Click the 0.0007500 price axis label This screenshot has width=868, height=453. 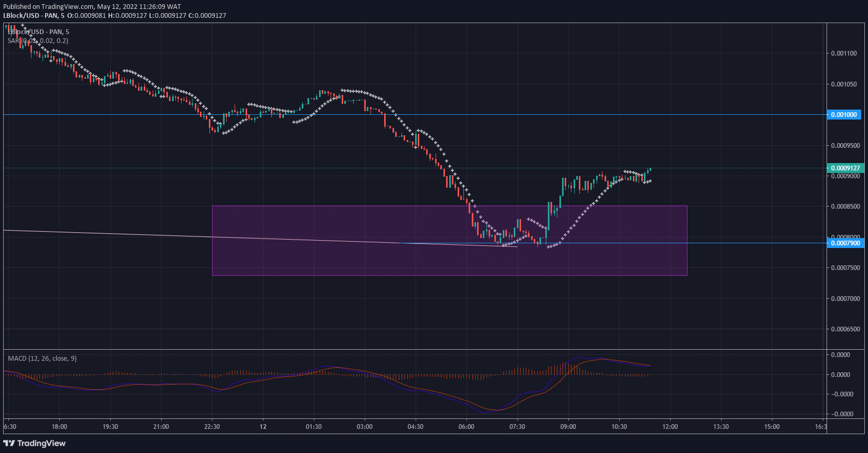click(x=845, y=268)
